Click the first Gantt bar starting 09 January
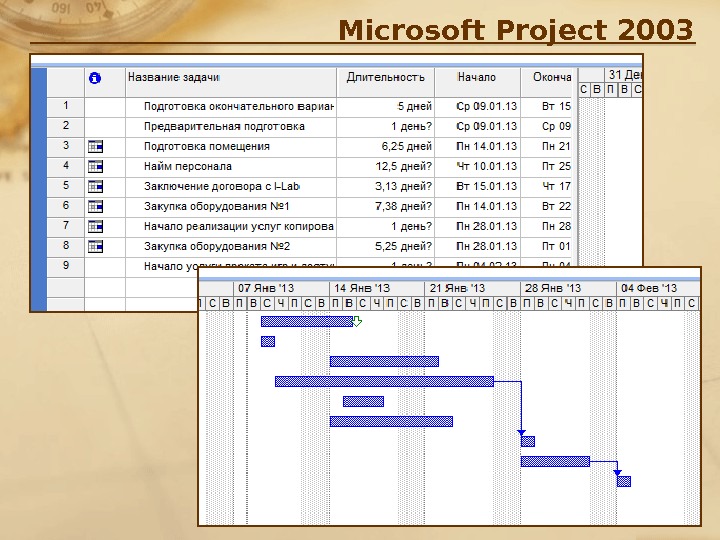 tap(307, 321)
